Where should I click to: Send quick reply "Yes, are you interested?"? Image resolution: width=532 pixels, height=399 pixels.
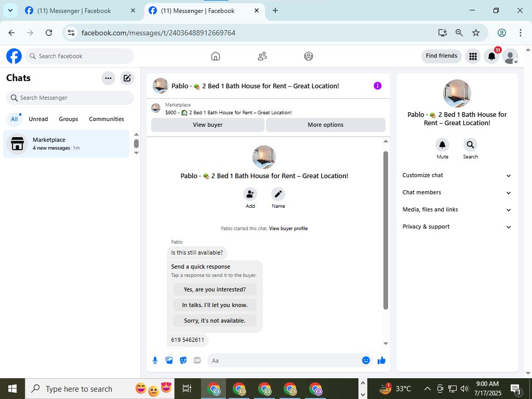[215, 289]
